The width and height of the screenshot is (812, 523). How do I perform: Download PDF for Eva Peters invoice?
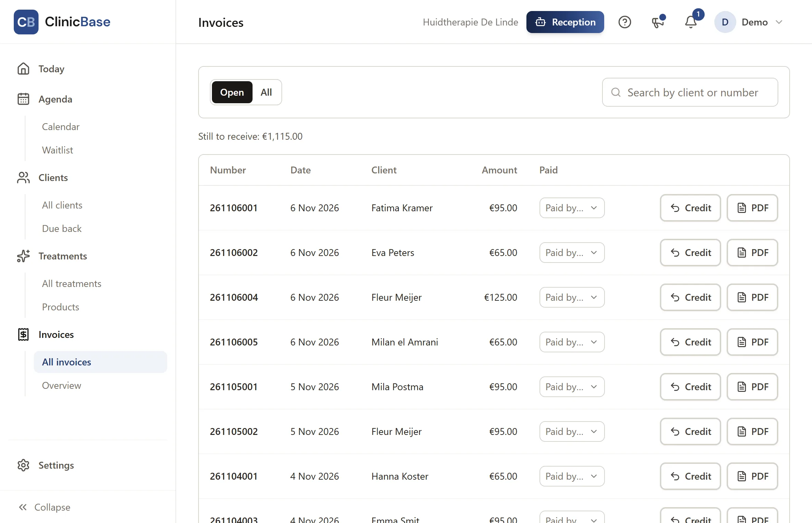[x=752, y=253]
